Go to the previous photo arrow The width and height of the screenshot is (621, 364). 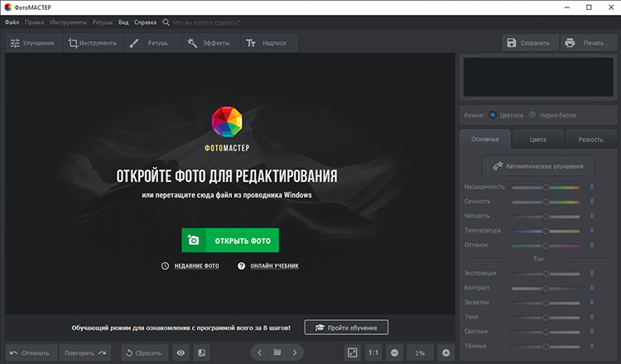click(x=260, y=352)
